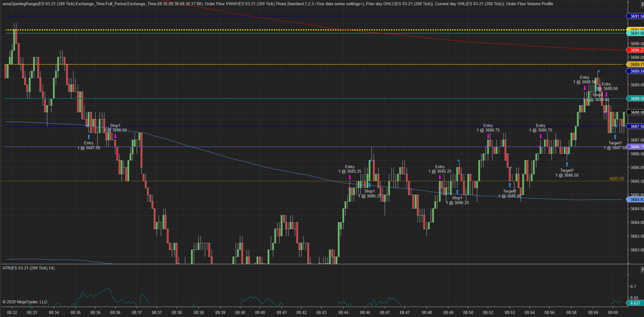This screenshot has width=644, height=317.
Task: Click the indicator list header text at top
Action: click(278, 4)
